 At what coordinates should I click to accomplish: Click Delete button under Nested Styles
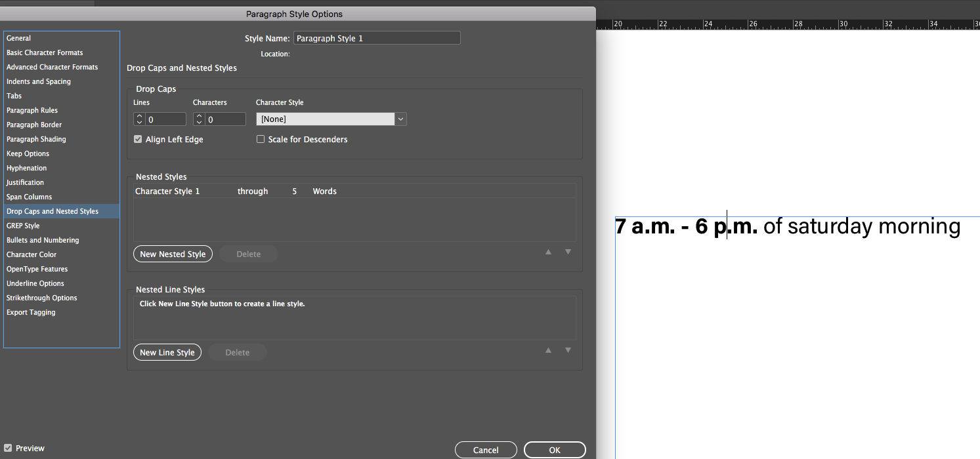(x=249, y=254)
